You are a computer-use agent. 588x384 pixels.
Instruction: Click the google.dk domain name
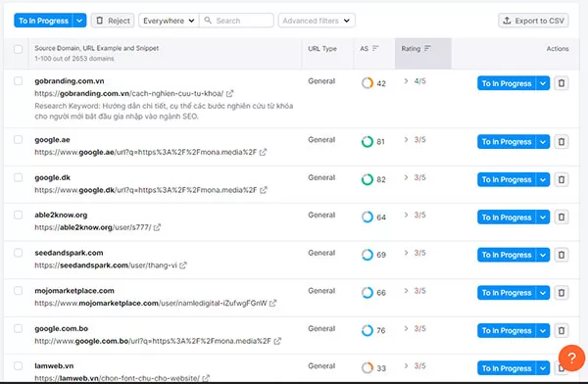click(53, 177)
